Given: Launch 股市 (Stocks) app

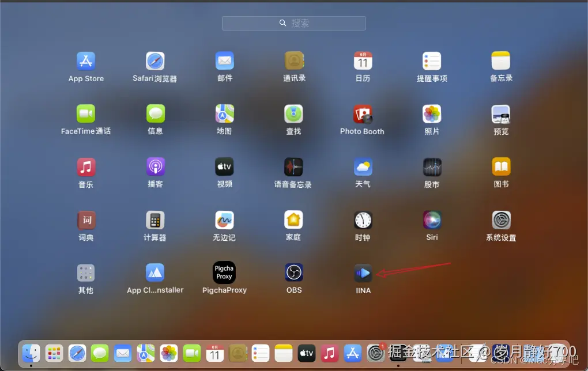Looking at the screenshot, I should [x=432, y=166].
